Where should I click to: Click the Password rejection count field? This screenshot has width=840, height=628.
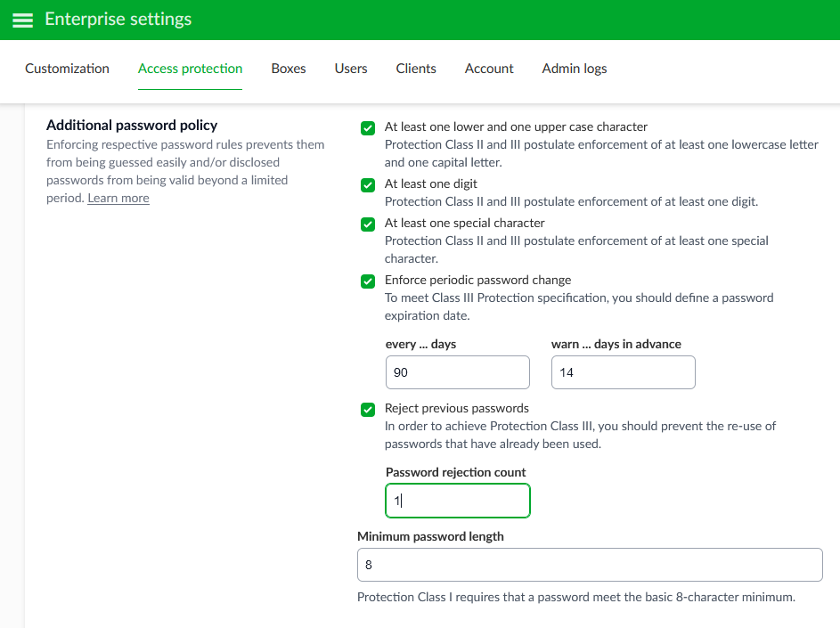tap(458, 501)
